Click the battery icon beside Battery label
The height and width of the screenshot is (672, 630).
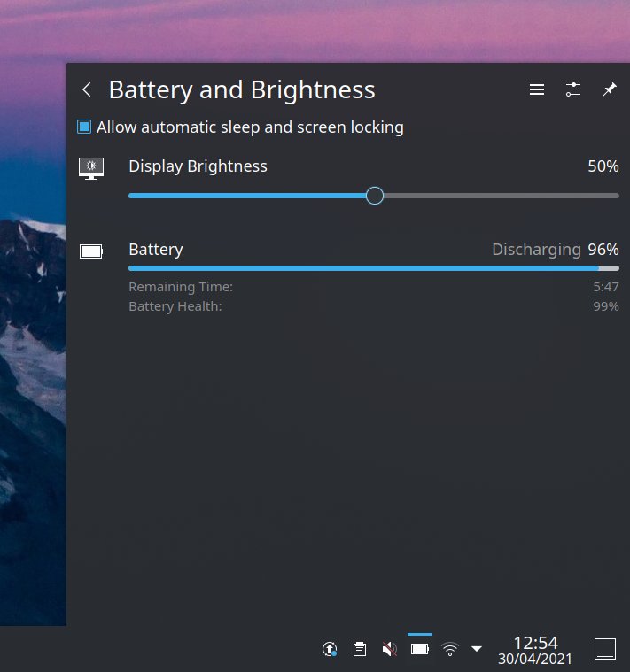point(91,251)
